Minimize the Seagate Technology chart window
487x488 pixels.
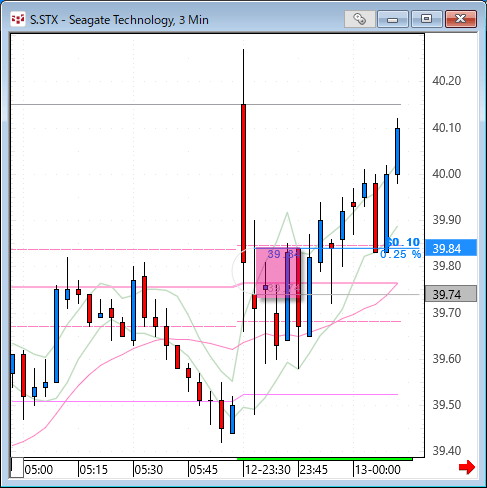[393, 19]
